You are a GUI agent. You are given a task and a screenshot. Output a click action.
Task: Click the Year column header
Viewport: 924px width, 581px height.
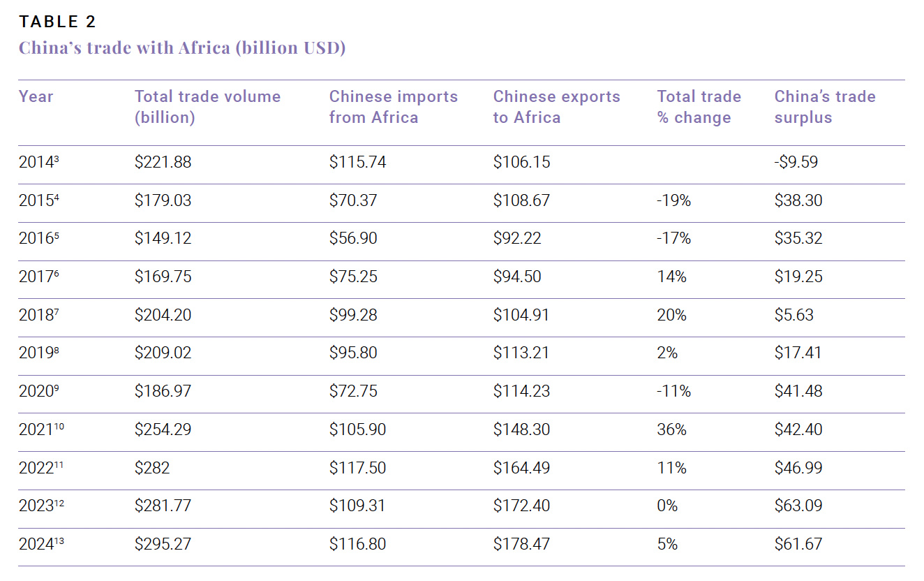(x=36, y=96)
